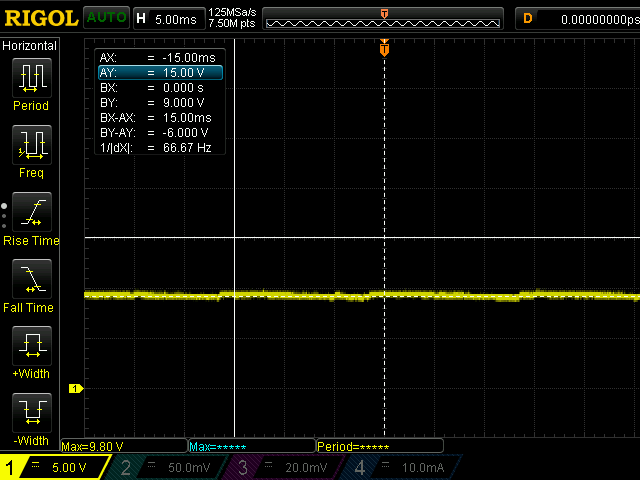Choose the Fall Time measurement

[30, 279]
